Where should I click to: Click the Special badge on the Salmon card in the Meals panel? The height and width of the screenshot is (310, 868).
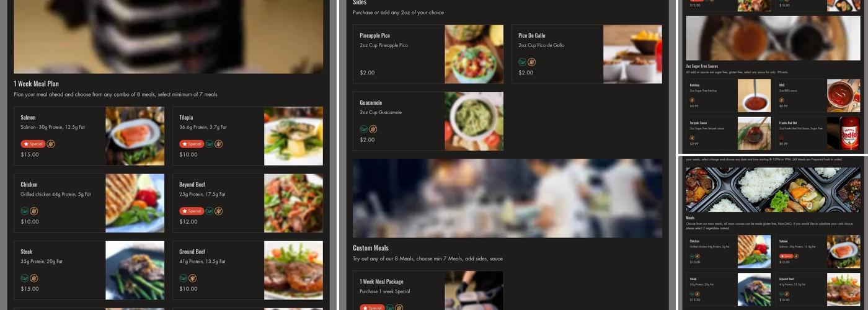786,256
